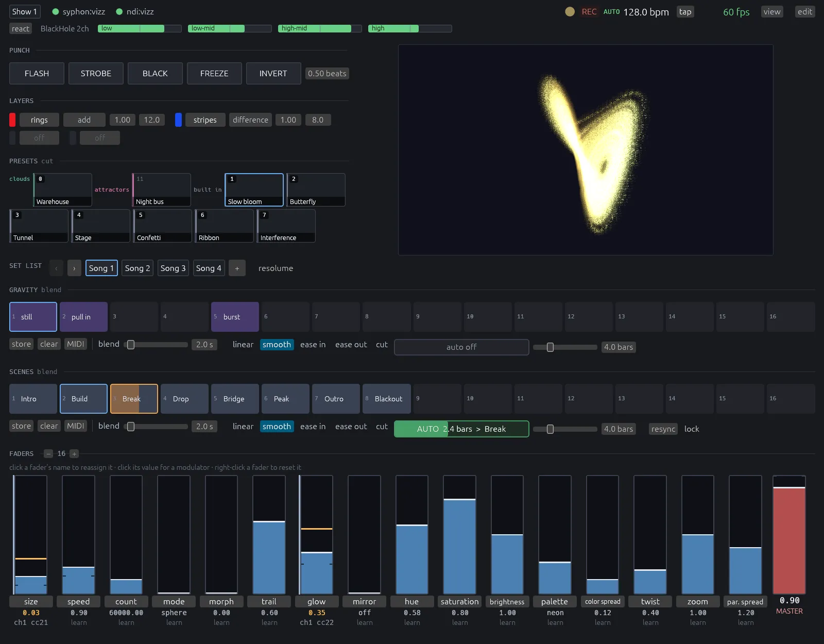Open the first off layer dropdown
Viewport: 824px width, 644px height.
coord(39,138)
